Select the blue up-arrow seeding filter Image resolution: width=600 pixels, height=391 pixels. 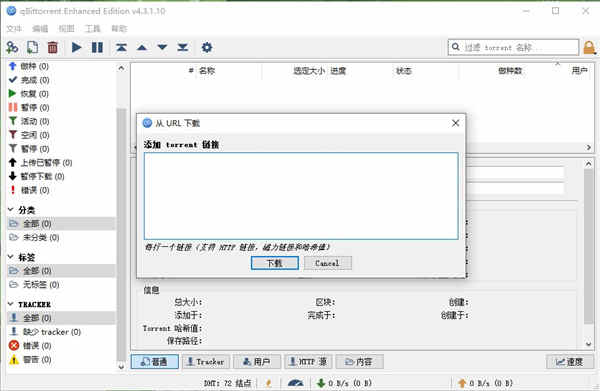[29, 66]
